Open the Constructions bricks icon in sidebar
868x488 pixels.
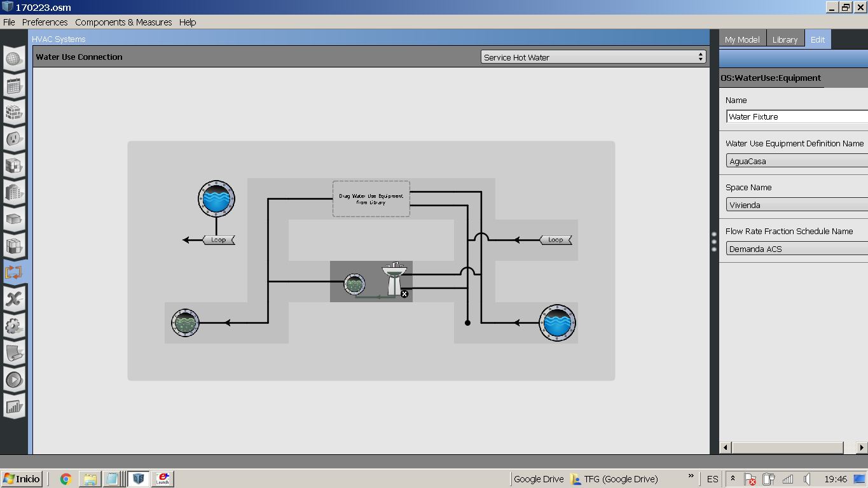tap(14, 112)
